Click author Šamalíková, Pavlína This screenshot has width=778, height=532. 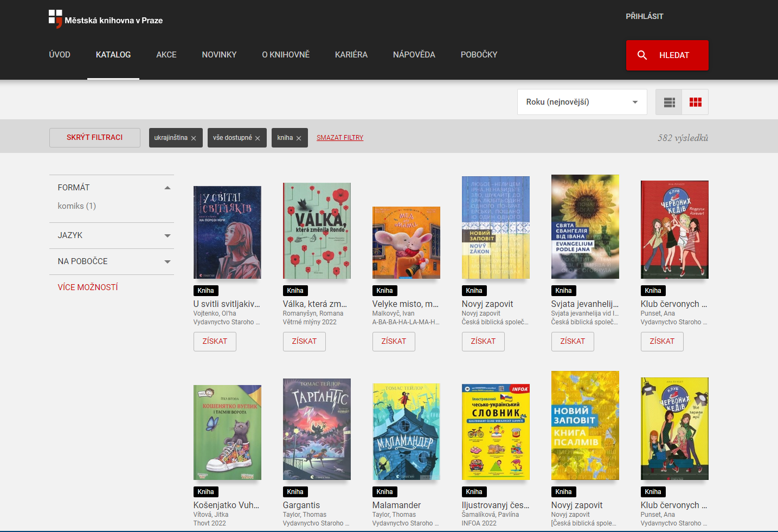click(x=490, y=515)
